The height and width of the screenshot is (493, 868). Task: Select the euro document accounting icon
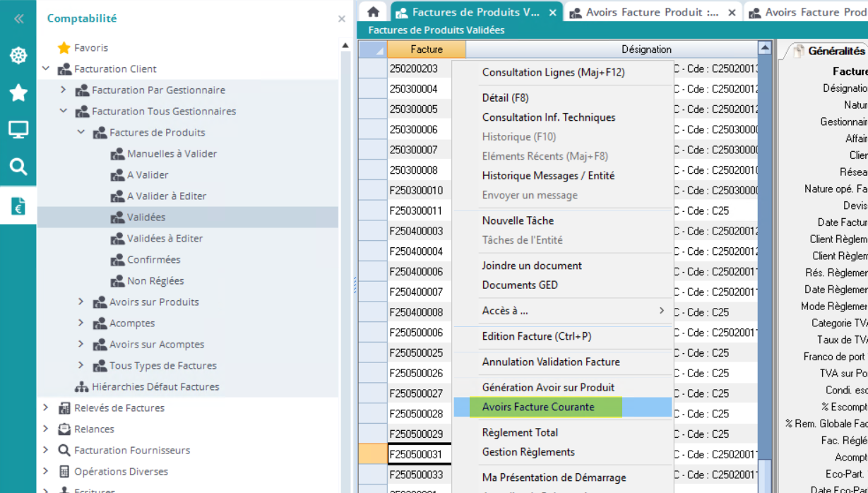pos(18,206)
